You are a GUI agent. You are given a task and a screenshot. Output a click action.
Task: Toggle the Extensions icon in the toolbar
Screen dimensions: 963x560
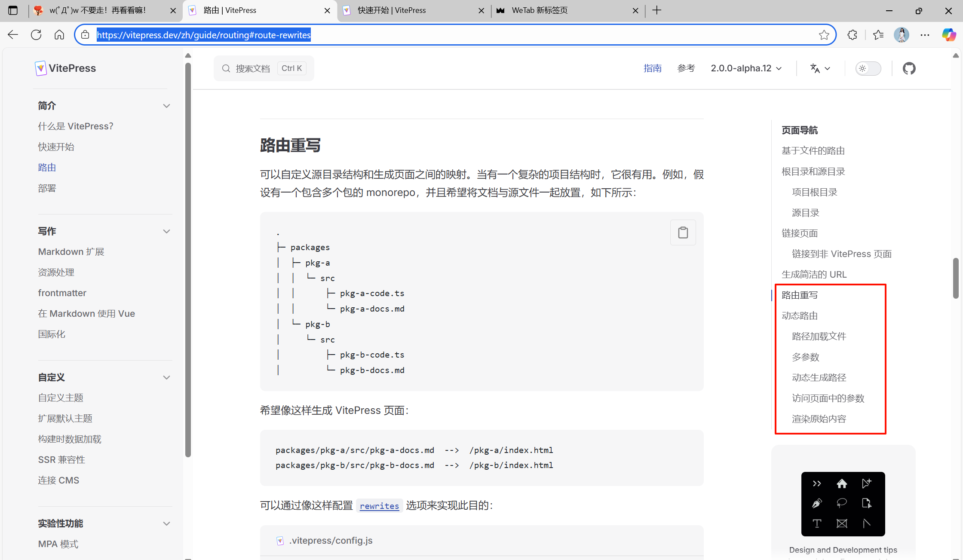tap(852, 35)
